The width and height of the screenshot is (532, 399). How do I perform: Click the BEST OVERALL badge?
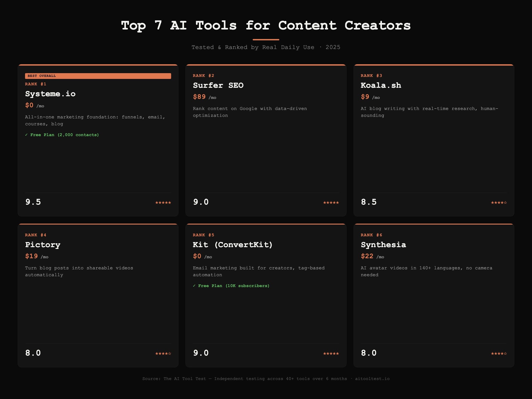[98, 76]
